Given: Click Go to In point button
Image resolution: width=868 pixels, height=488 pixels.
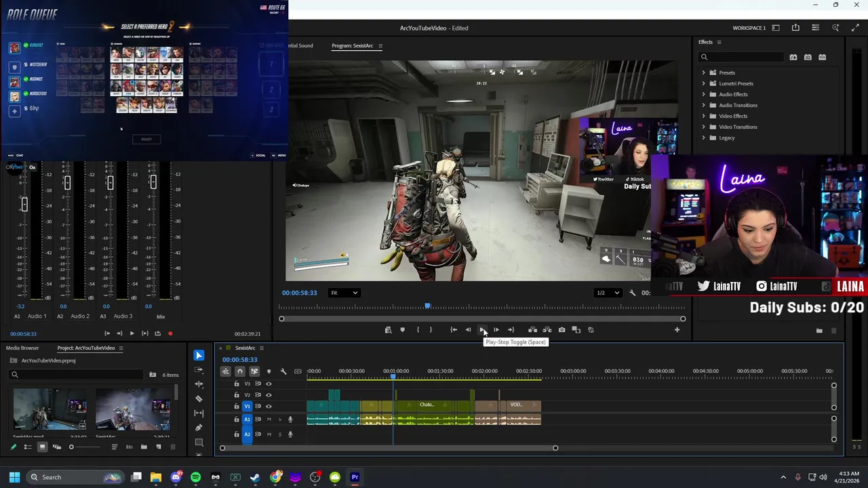Looking at the screenshot, I should click(x=454, y=330).
